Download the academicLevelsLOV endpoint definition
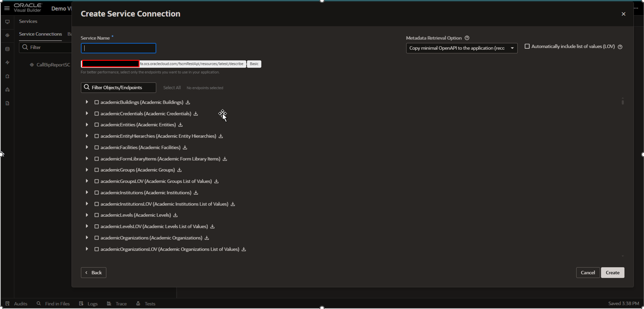 212,227
